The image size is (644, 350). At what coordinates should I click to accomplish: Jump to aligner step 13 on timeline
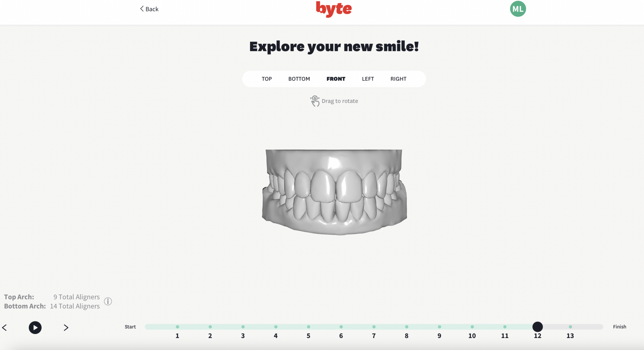[570, 327]
